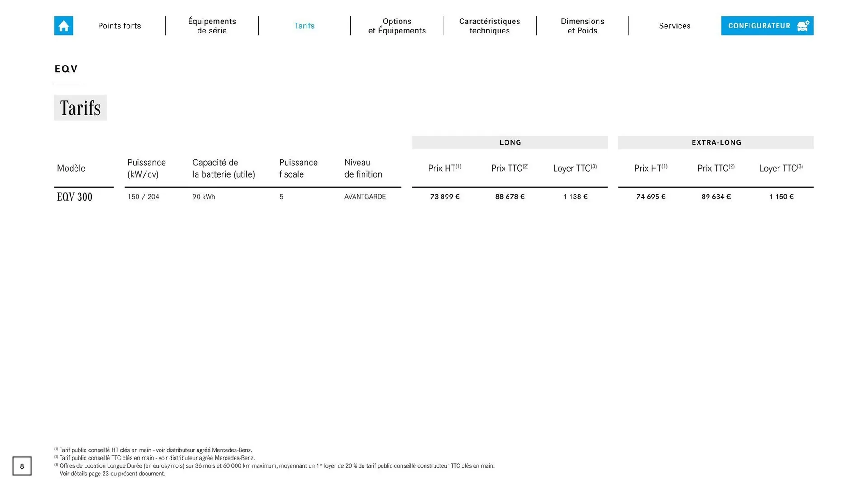Click the Tarifs page heading
Image resolution: width=868 pixels, height=488 pixels.
click(x=80, y=108)
